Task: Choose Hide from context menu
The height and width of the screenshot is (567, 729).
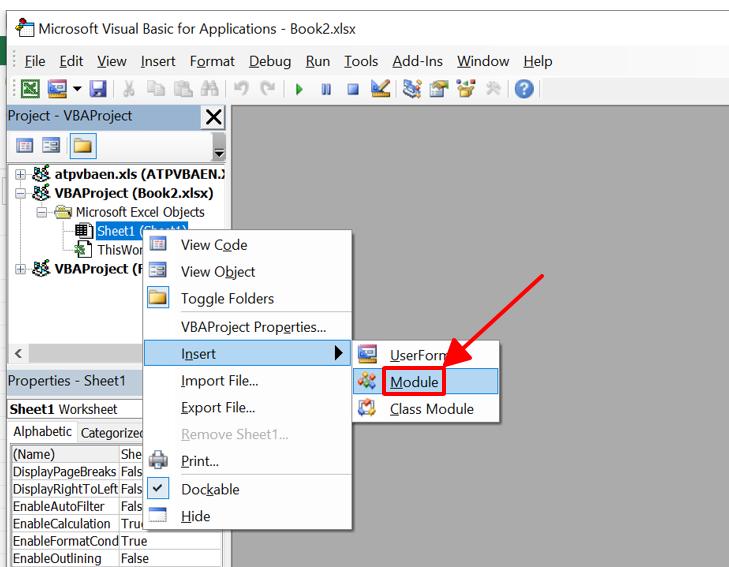Action: coord(247,516)
